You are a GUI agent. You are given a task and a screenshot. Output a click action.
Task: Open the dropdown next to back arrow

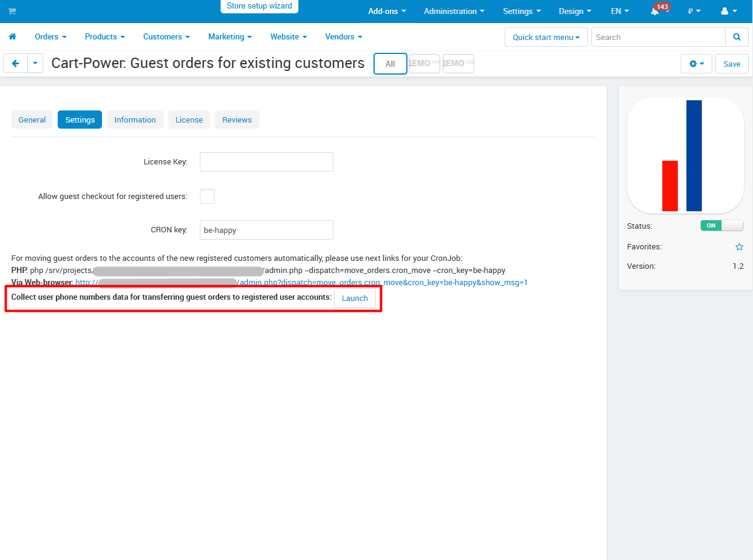click(35, 63)
